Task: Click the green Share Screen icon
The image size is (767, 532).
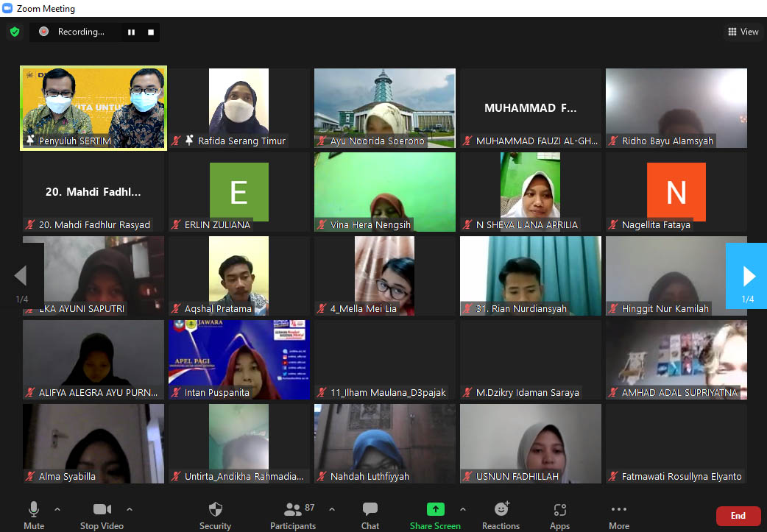Action: coord(435,509)
